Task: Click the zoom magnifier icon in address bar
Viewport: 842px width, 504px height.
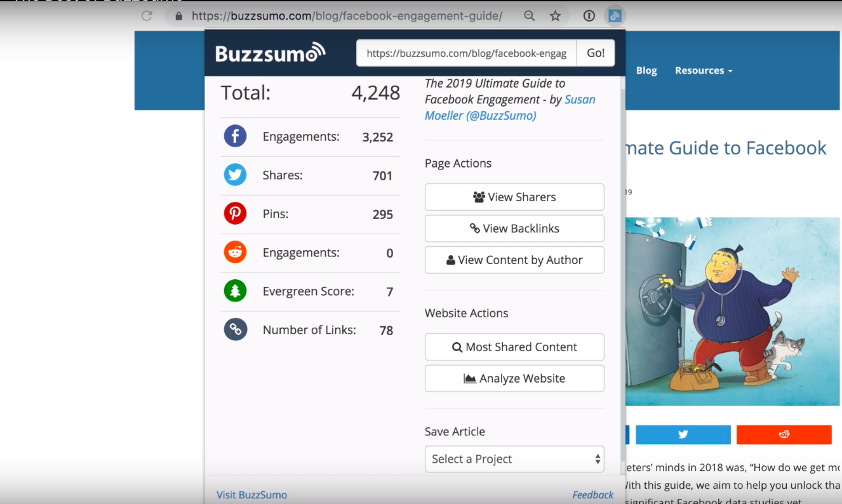Action: click(x=529, y=16)
